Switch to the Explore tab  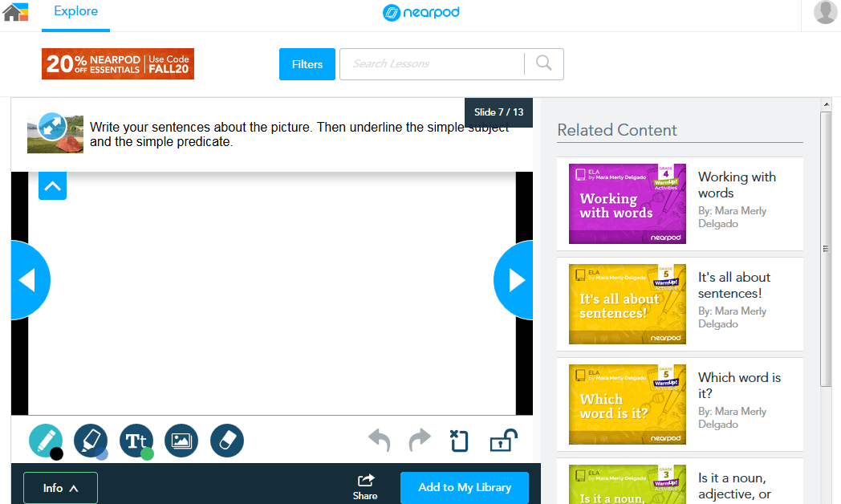[x=75, y=11]
